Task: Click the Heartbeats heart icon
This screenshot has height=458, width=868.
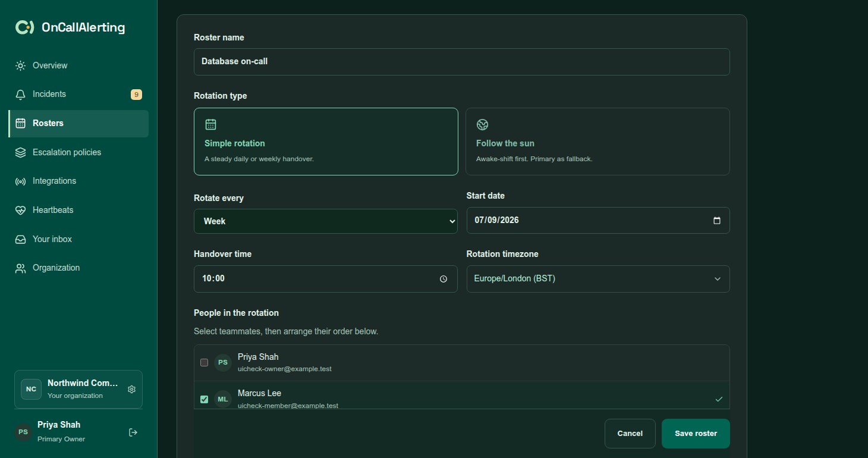Action: (21, 210)
